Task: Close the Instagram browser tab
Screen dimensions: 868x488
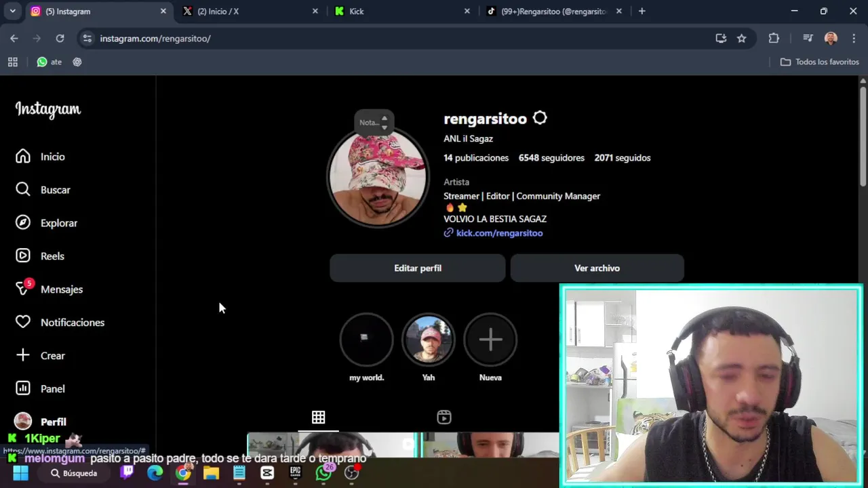Action: click(163, 12)
